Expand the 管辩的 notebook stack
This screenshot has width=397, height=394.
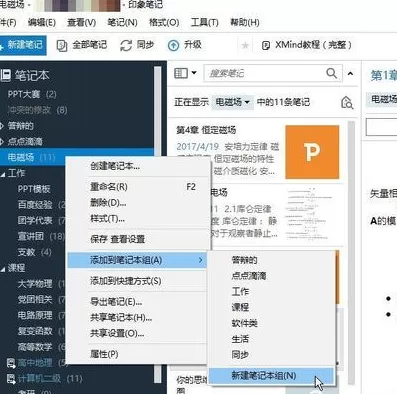[x=2, y=126]
